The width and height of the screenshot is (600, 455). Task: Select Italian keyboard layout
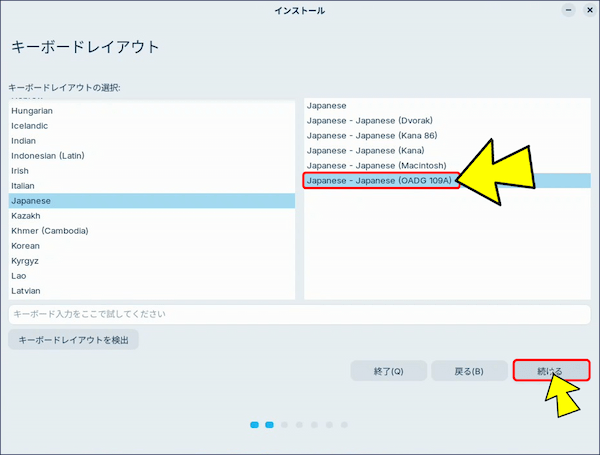click(x=25, y=186)
